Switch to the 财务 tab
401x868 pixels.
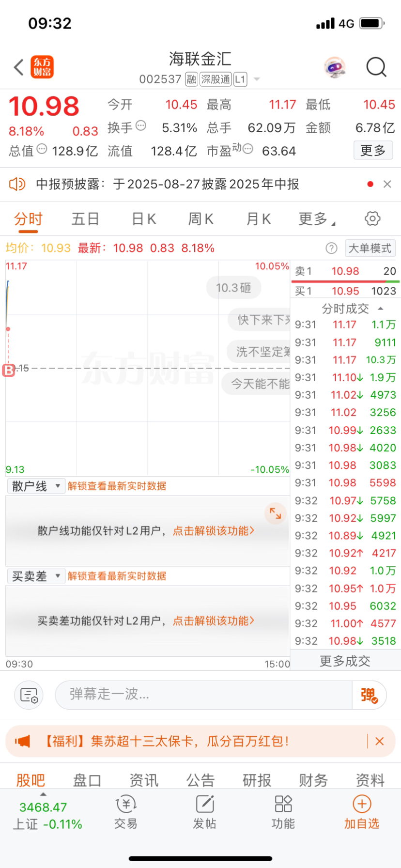[313, 780]
